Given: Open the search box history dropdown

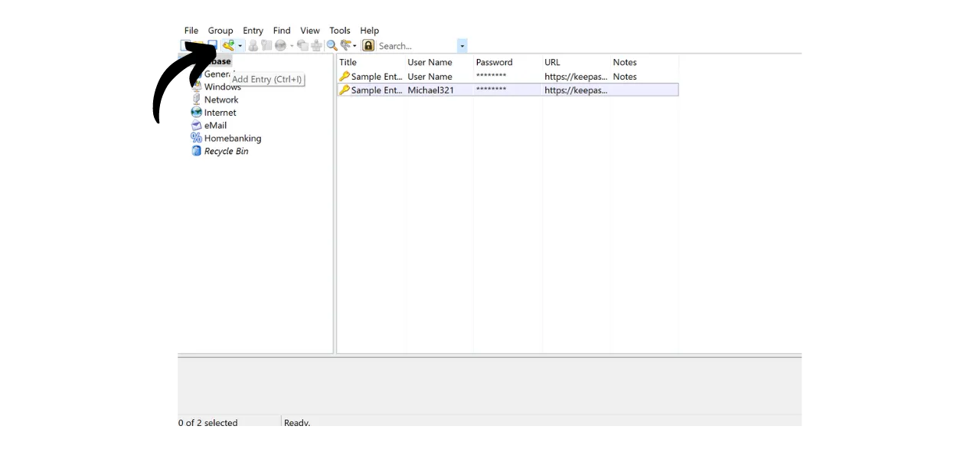Looking at the screenshot, I should [462, 46].
